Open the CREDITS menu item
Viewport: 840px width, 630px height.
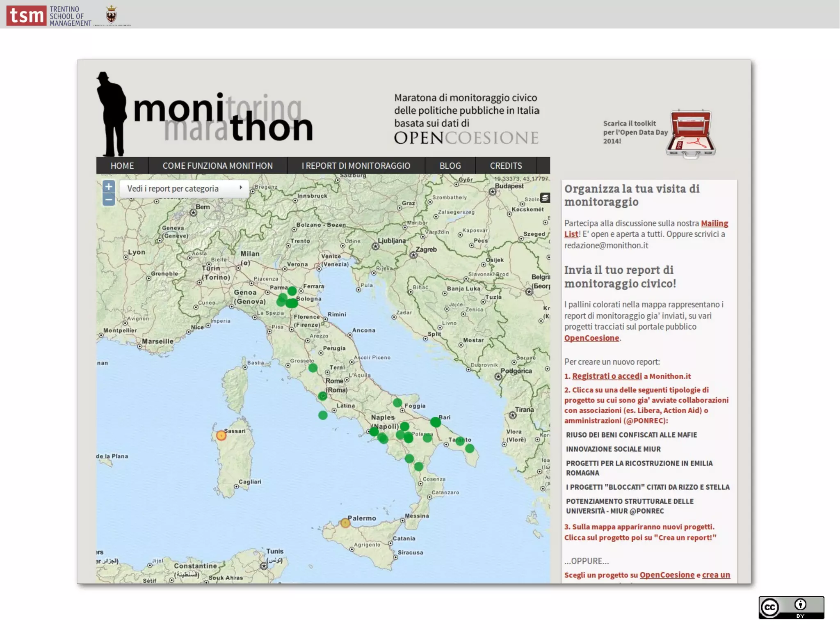tap(506, 166)
